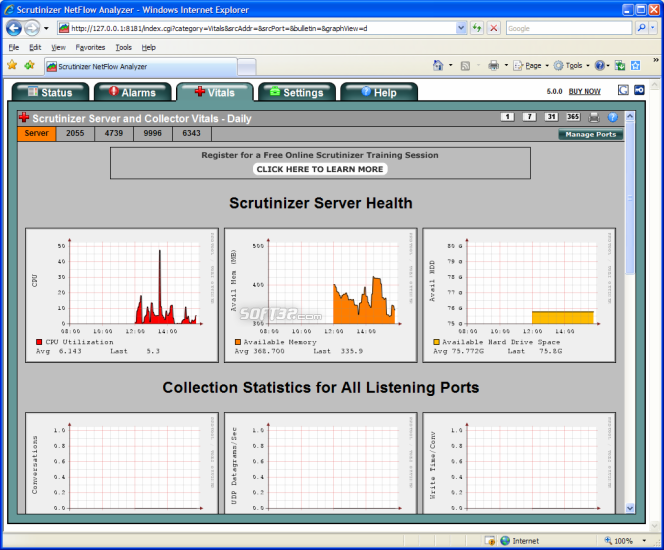Click the inner panel scroll-down arrow

(x=630, y=508)
